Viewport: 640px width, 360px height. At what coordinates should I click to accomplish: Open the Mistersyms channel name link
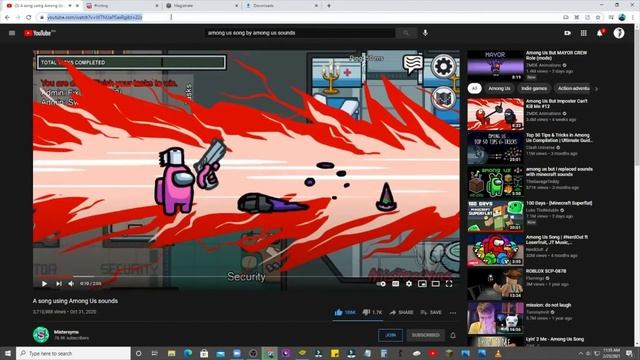pos(66,332)
